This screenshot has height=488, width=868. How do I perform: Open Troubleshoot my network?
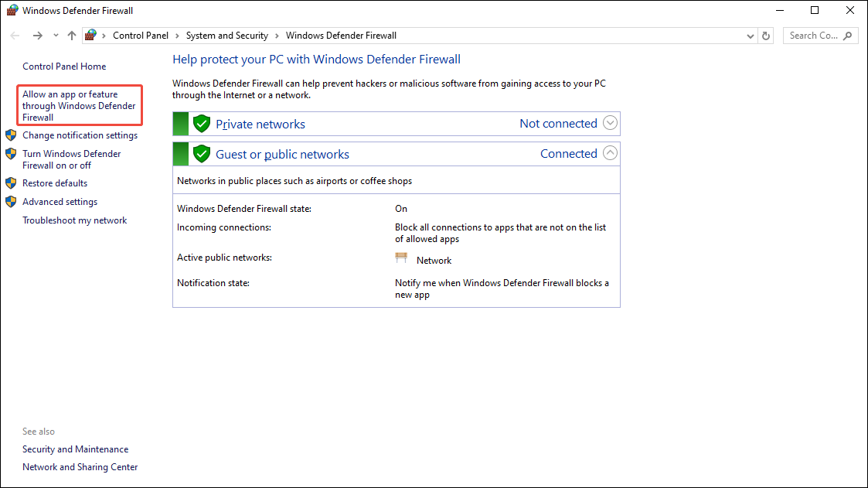point(75,220)
